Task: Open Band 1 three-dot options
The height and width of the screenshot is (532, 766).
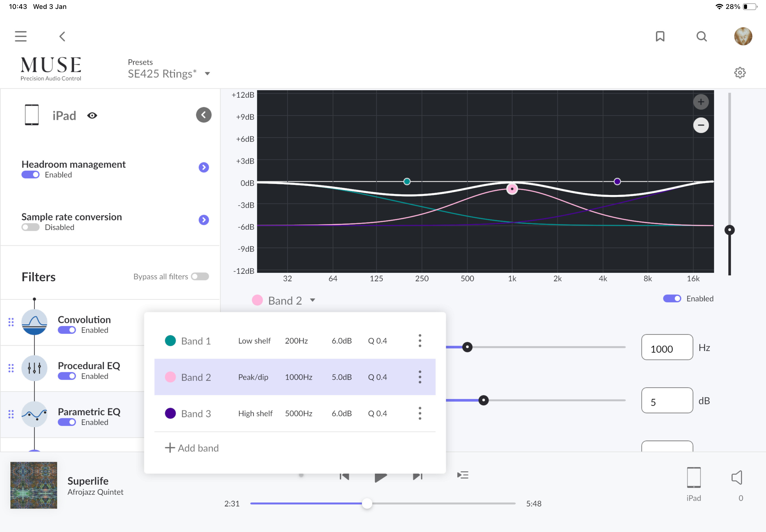Action: pos(420,341)
